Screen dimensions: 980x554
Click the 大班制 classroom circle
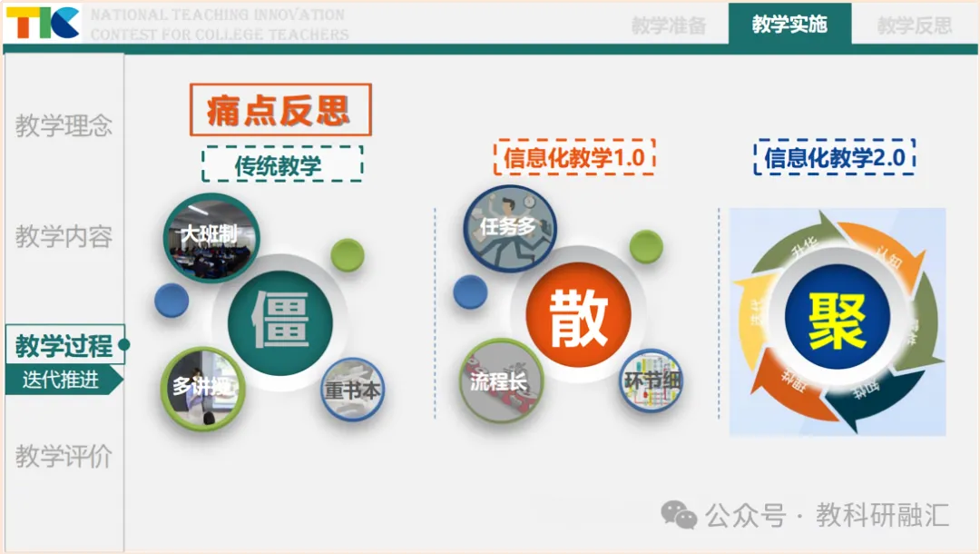point(210,238)
